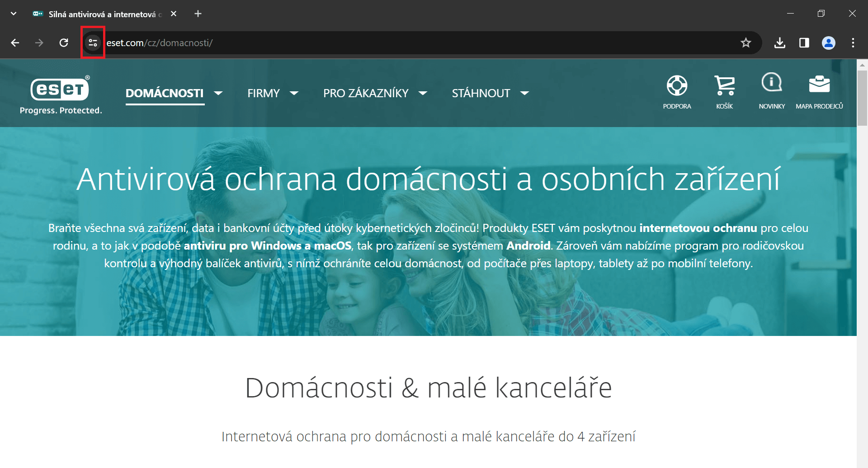Click the NOVINKY info icon
Image resolution: width=868 pixels, height=468 pixels.
click(772, 82)
